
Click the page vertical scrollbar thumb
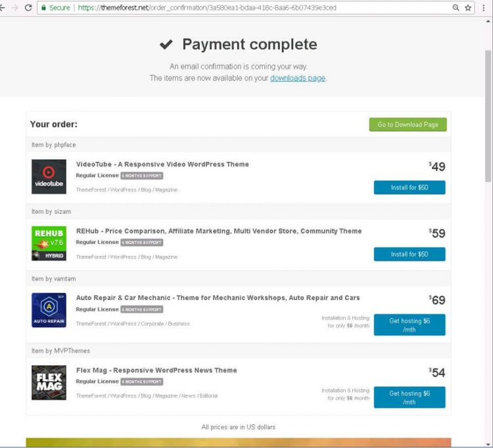[488, 116]
